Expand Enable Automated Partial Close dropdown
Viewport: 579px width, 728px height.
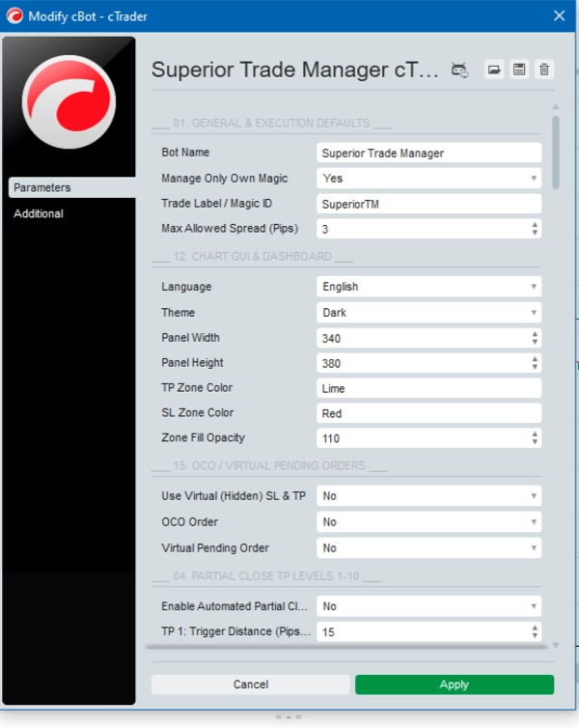point(428,606)
